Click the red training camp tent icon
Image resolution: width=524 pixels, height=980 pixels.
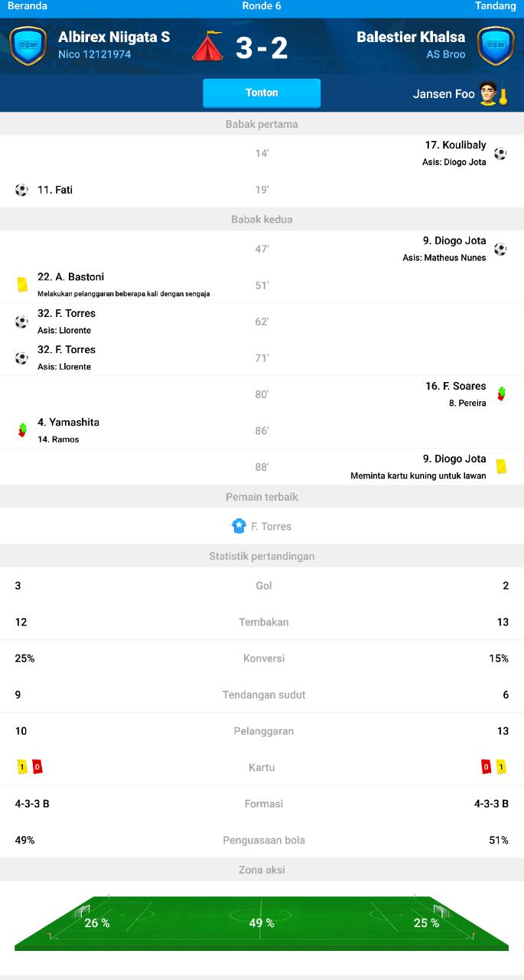(x=207, y=46)
